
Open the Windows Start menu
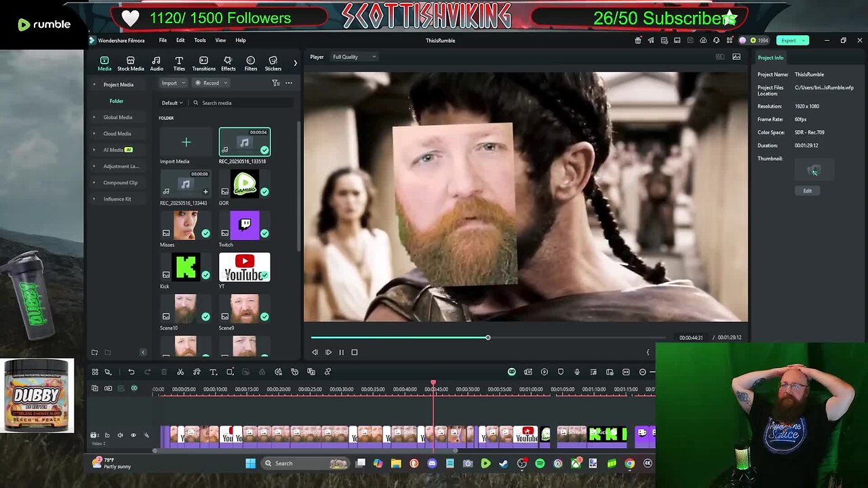(250, 464)
